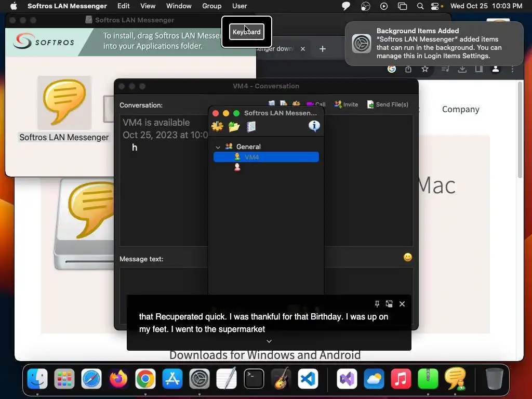
Task: Open a new Chrome tab with the plus button
Action: coord(322,49)
